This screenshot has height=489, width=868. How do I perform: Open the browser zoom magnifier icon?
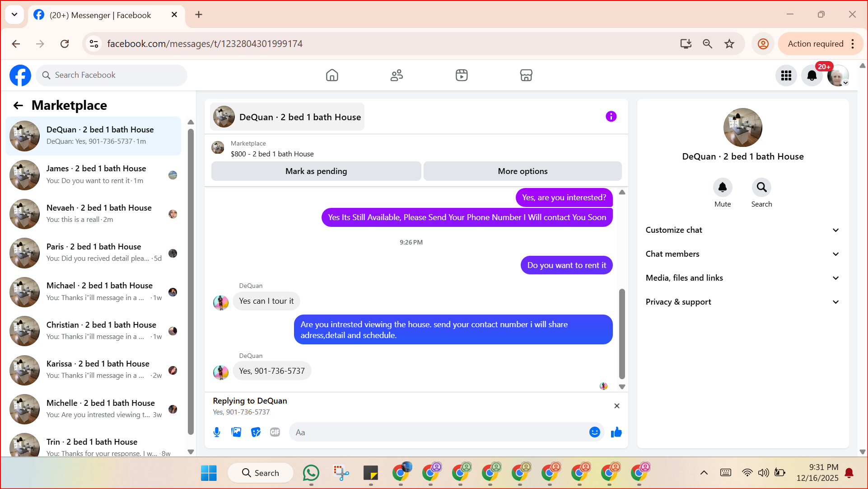click(x=708, y=44)
